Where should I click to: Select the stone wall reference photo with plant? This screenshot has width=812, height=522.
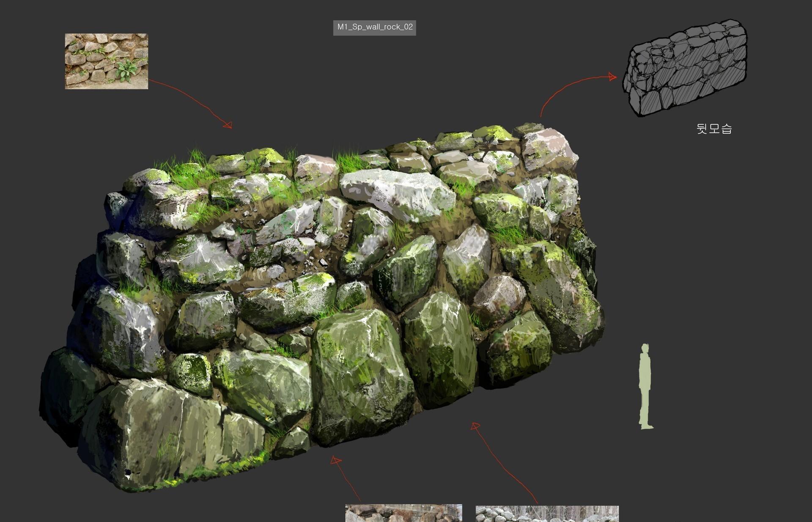click(107, 61)
